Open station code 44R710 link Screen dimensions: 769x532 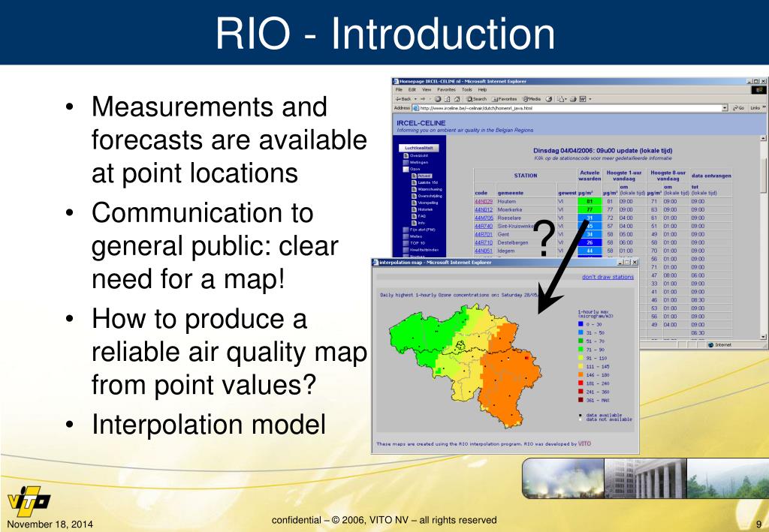click(483, 242)
